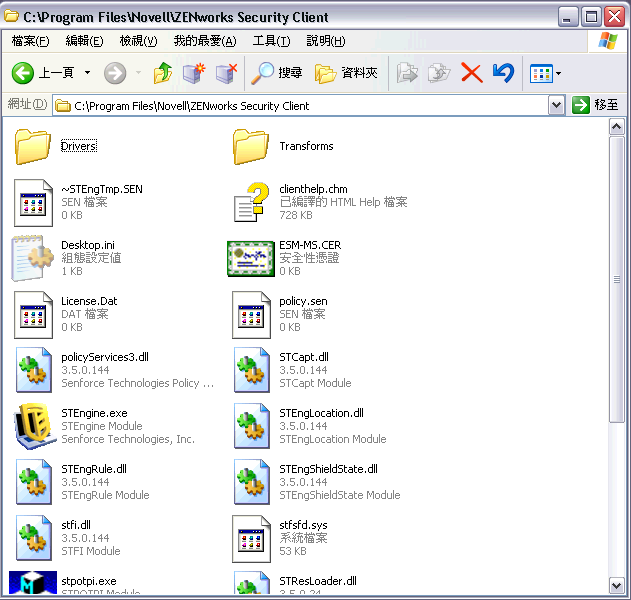631x600 pixels.
Task: Toggle the 資料夾 folders pane
Action: [x=346, y=73]
